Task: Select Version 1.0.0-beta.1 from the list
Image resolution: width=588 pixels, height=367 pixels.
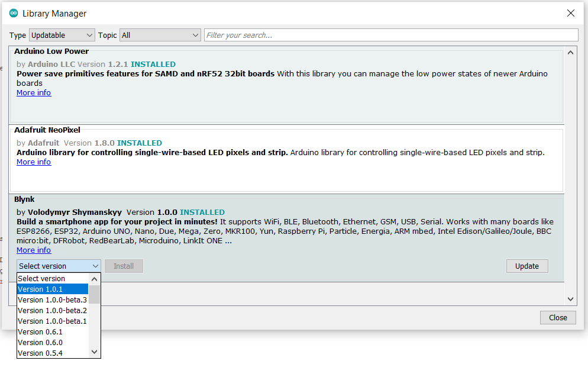Action: click(53, 321)
